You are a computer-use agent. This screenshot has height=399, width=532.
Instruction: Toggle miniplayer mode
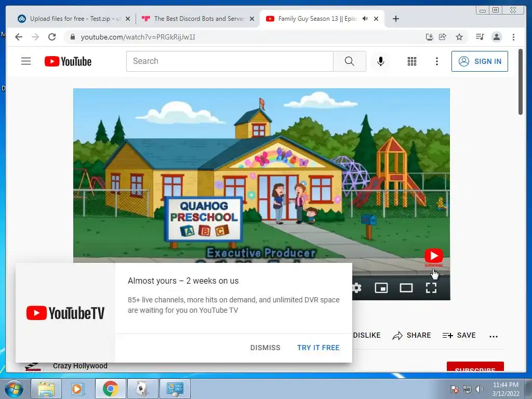pyautogui.click(x=381, y=288)
